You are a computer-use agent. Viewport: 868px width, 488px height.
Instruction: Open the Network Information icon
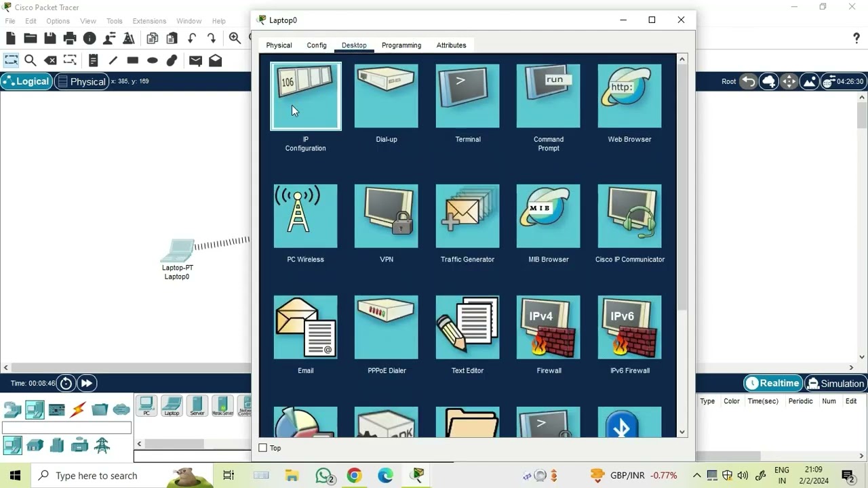[x=90, y=39]
